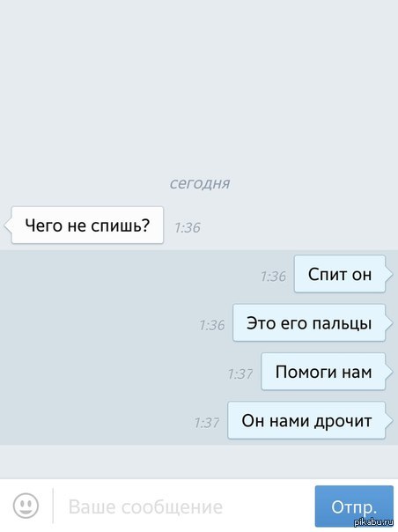Click the 1:36 timestamp beside 'Спит он'

coord(274,277)
